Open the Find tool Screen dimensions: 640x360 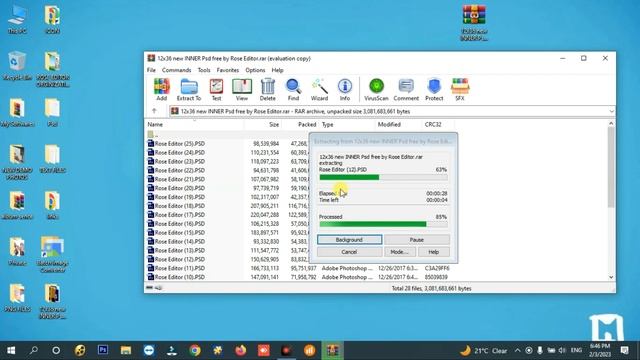coord(293,89)
